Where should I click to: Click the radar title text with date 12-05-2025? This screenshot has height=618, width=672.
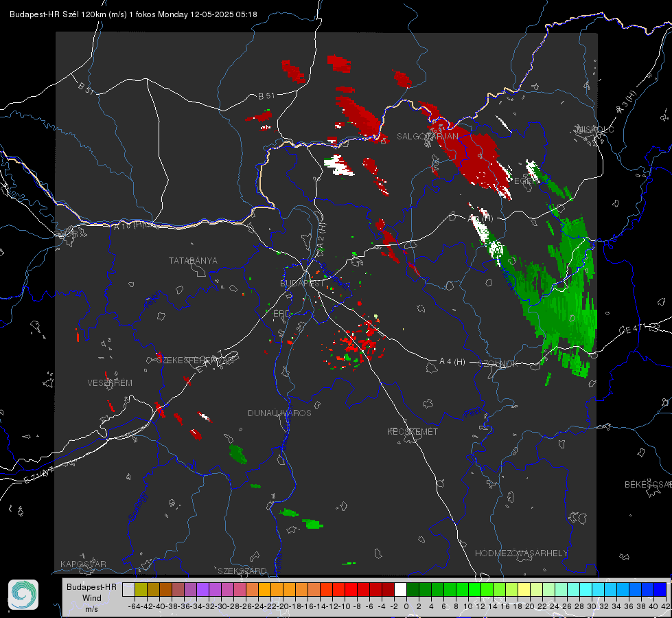(x=133, y=14)
